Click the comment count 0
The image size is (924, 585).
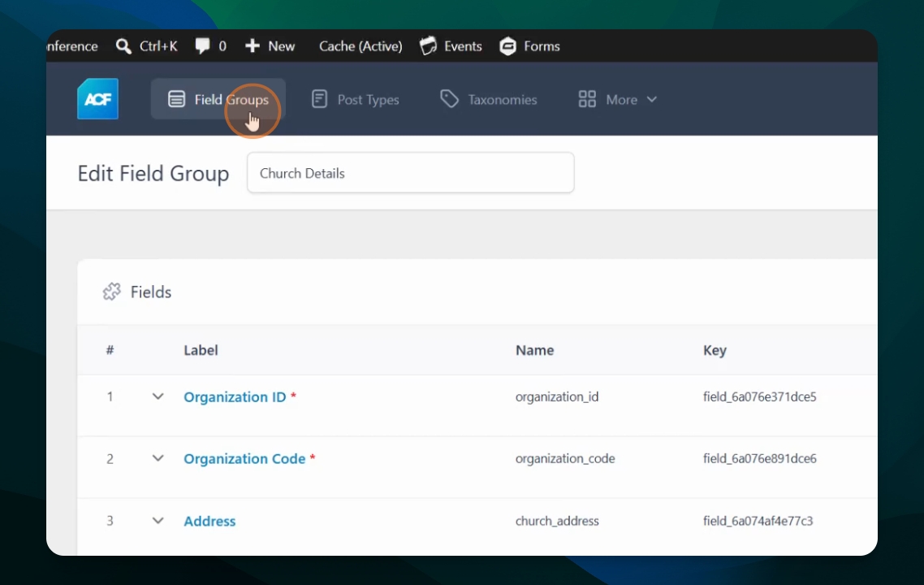222,46
